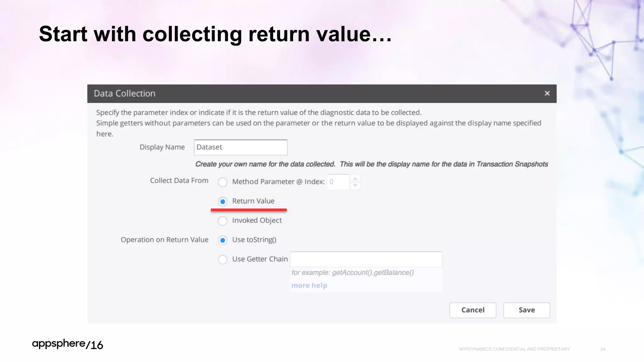Click the Getter Chain text field
This screenshot has width=644, height=362.
pyautogui.click(x=366, y=259)
